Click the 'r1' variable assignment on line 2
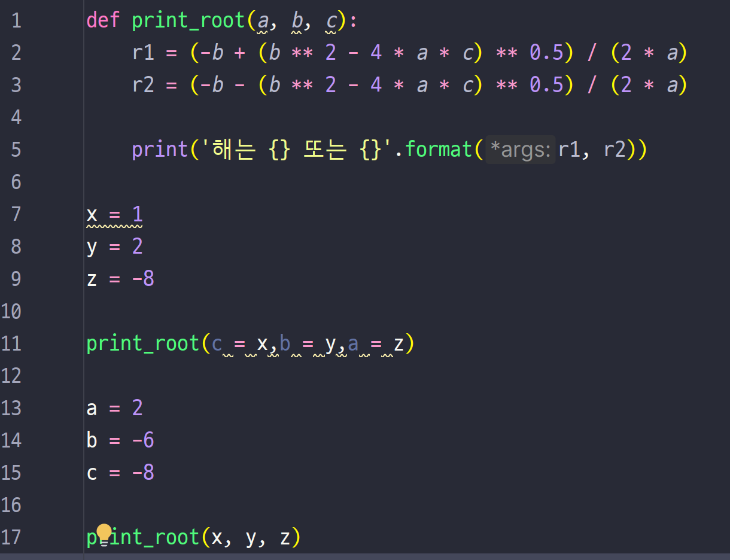Viewport: 730px width, 560px height. point(143,53)
